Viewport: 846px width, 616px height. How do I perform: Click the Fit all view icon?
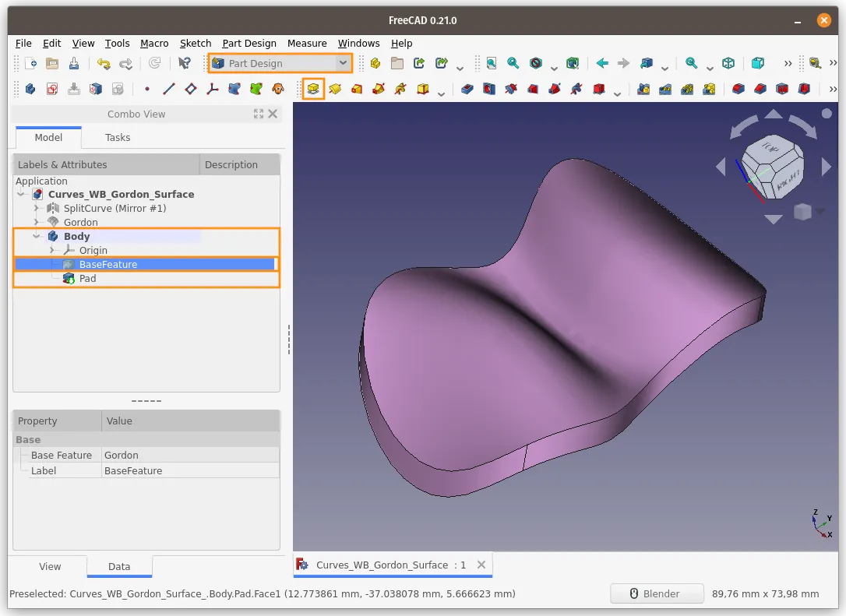tap(492, 64)
